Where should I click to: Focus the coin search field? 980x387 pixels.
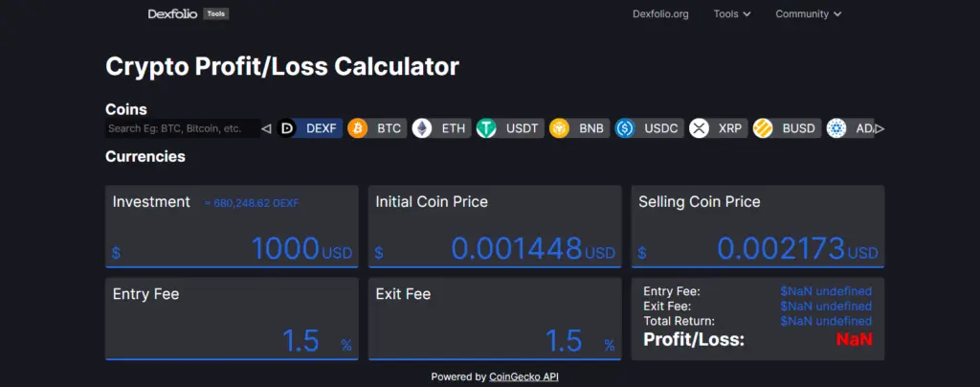182,128
